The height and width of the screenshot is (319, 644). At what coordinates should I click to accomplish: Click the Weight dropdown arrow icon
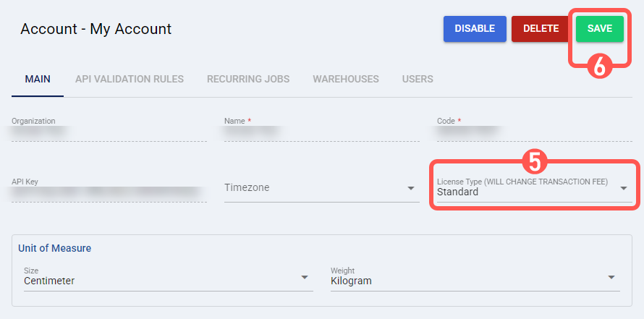click(611, 277)
